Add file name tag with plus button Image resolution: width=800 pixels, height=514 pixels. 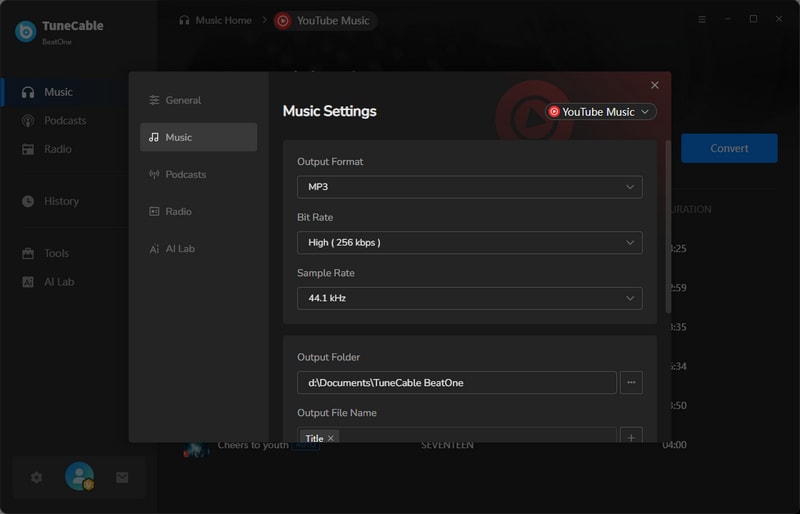(631, 437)
